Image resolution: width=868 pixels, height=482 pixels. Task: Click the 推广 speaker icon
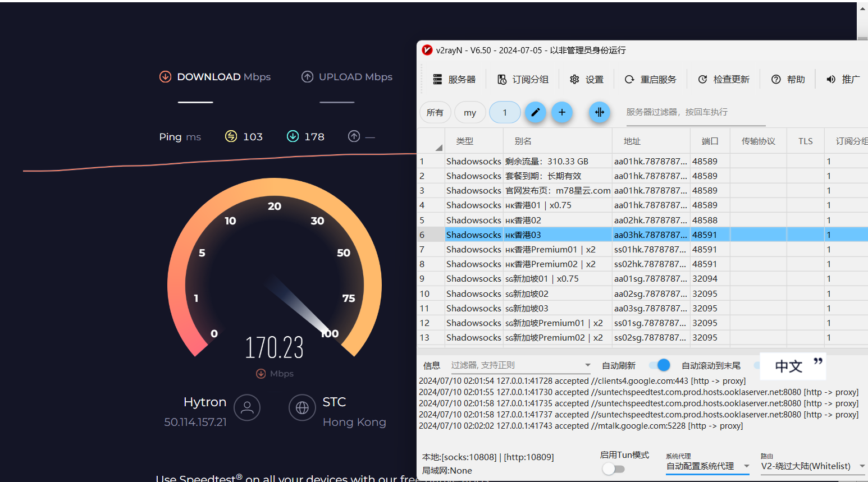pos(831,80)
